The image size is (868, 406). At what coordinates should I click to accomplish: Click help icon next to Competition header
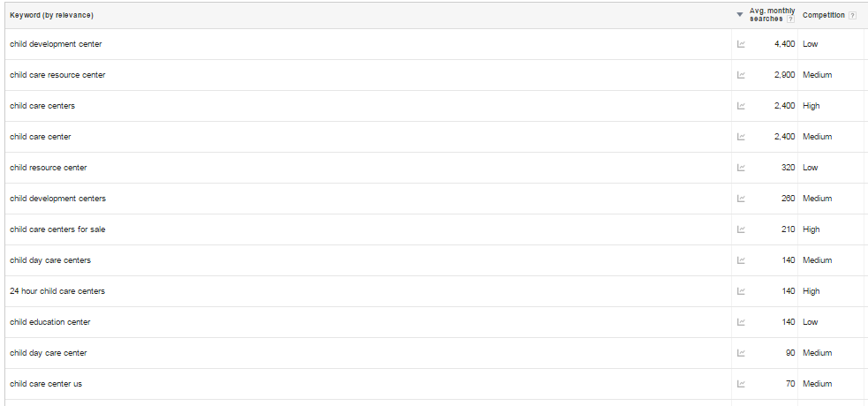point(852,16)
